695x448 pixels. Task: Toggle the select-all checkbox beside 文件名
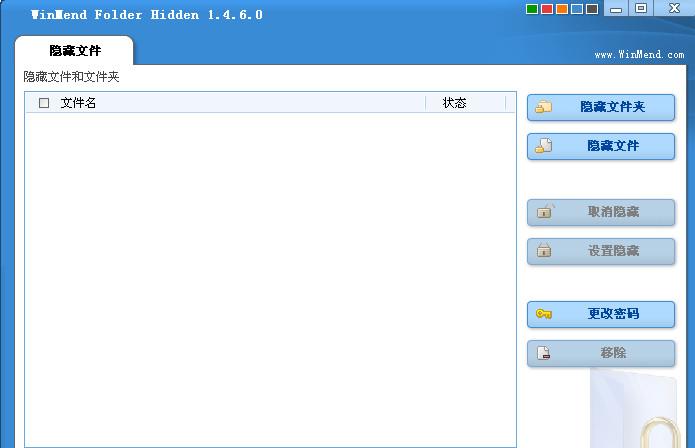(x=44, y=103)
